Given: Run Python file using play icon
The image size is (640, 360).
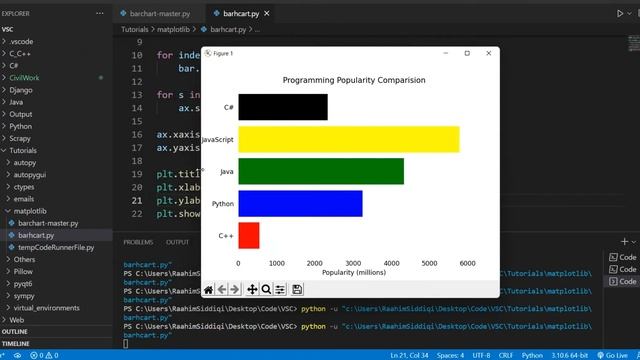Looking at the screenshot, I should pyautogui.click(x=620, y=13).
